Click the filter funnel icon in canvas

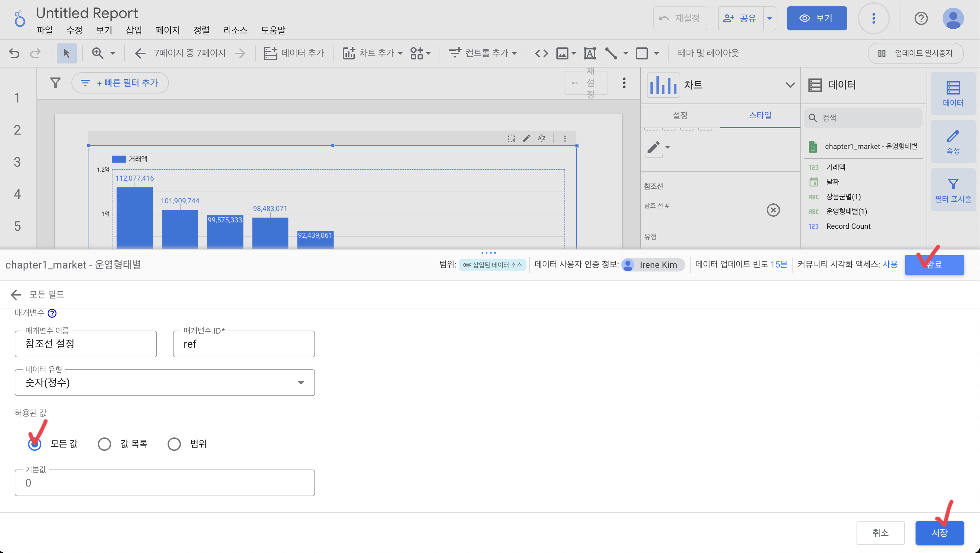(55, 82)
